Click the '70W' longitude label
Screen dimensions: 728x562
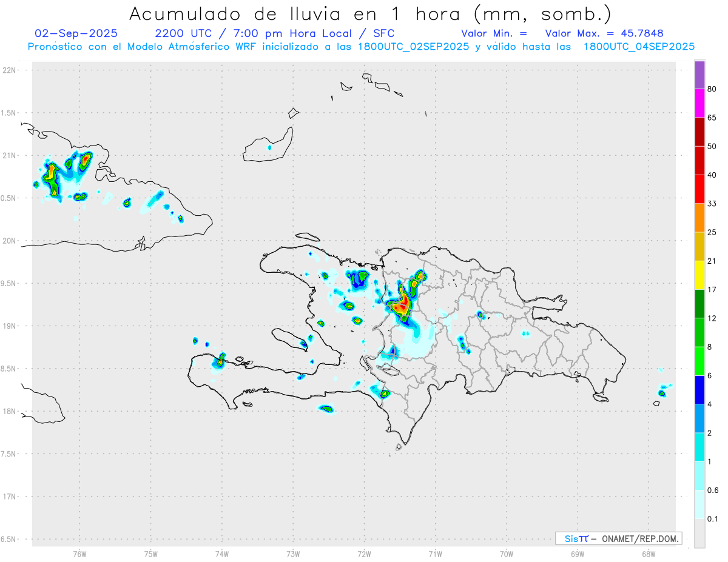[507, 554]
